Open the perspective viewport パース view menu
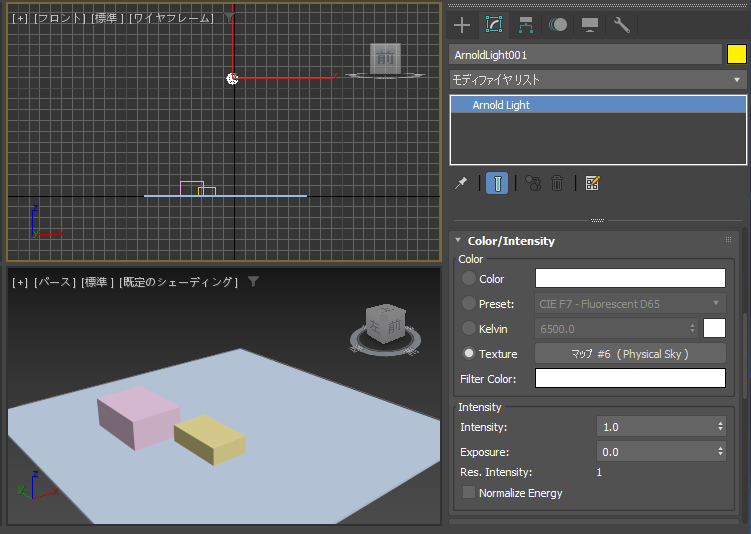This screenshot has width=751, height=534. click(54, 282)
